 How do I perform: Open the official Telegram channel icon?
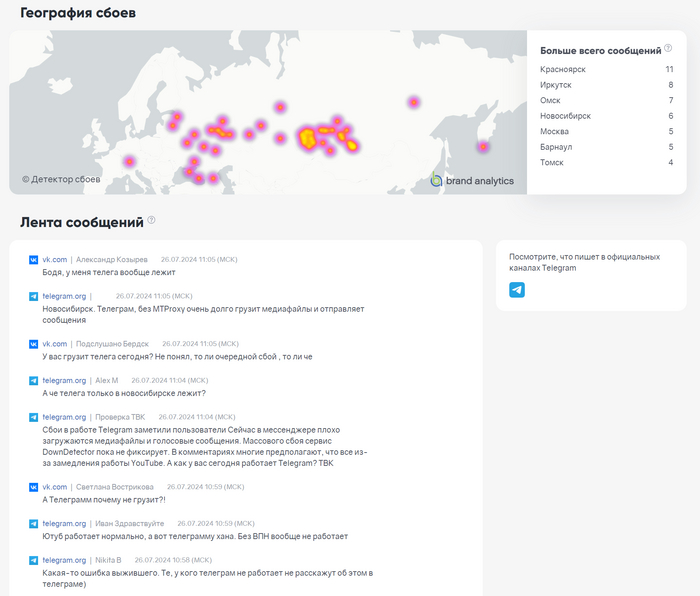click(517, 290)
